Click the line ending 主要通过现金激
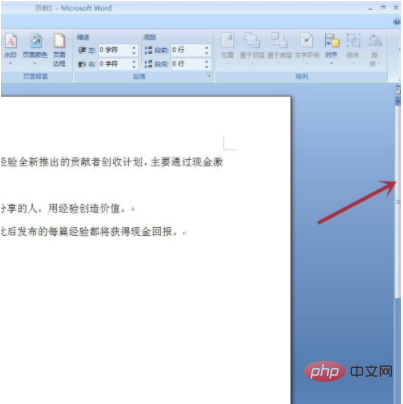403x404 pixels. (x=112, y=162)
